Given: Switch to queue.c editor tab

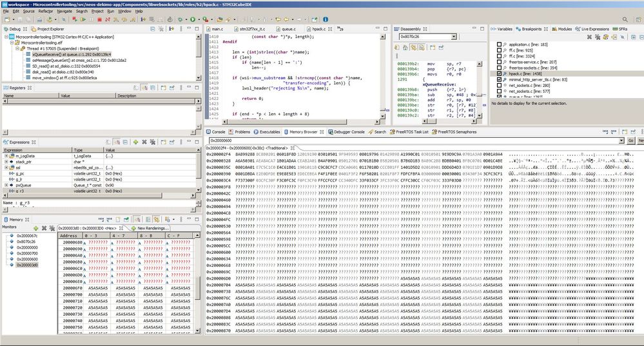Looking at the screenshot, I should 286,29.
